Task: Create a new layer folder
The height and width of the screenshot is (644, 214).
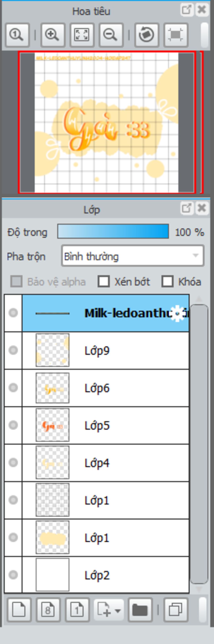Action: [140, 610]
